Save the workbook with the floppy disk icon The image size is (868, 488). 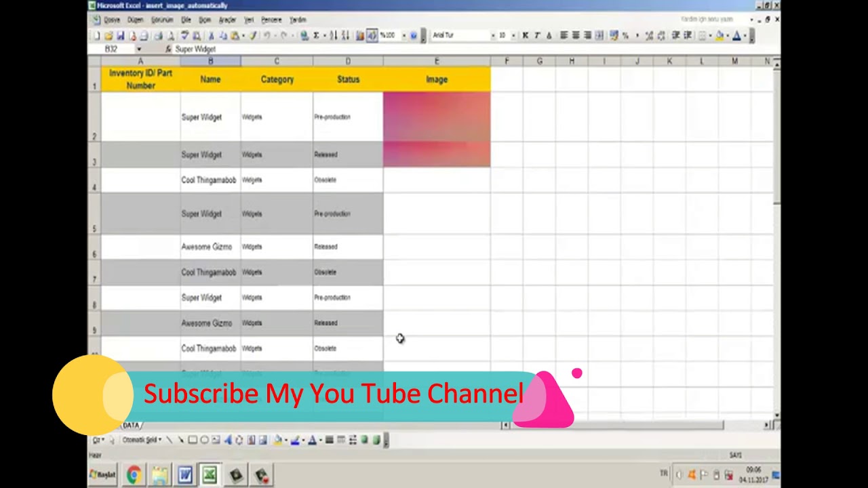coord(121,35)
